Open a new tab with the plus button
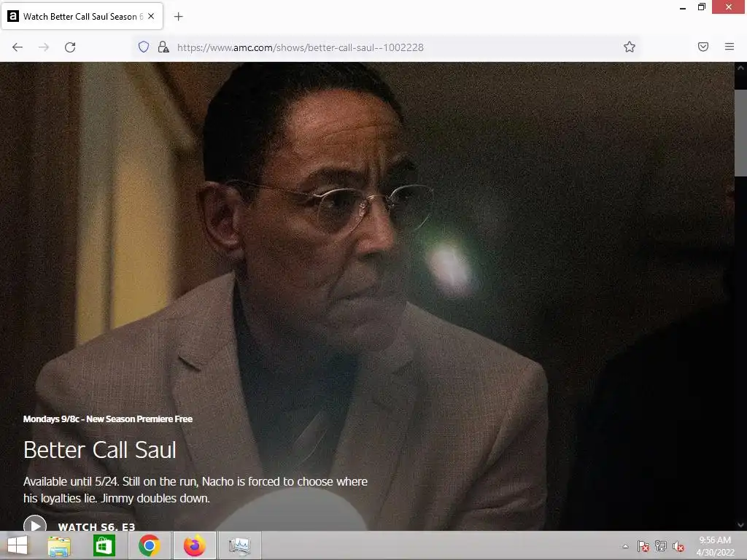The height and width of the screenshot is (560, 747). coord(178,17)
